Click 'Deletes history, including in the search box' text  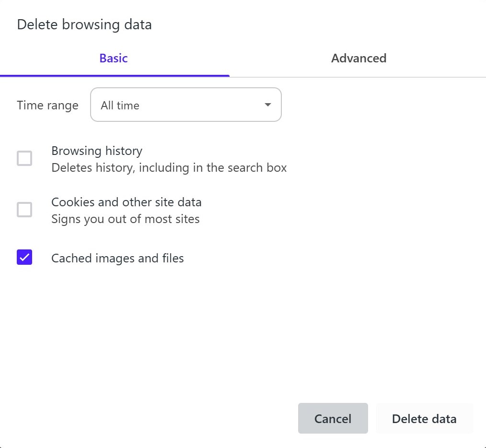[x=169, y=168]
